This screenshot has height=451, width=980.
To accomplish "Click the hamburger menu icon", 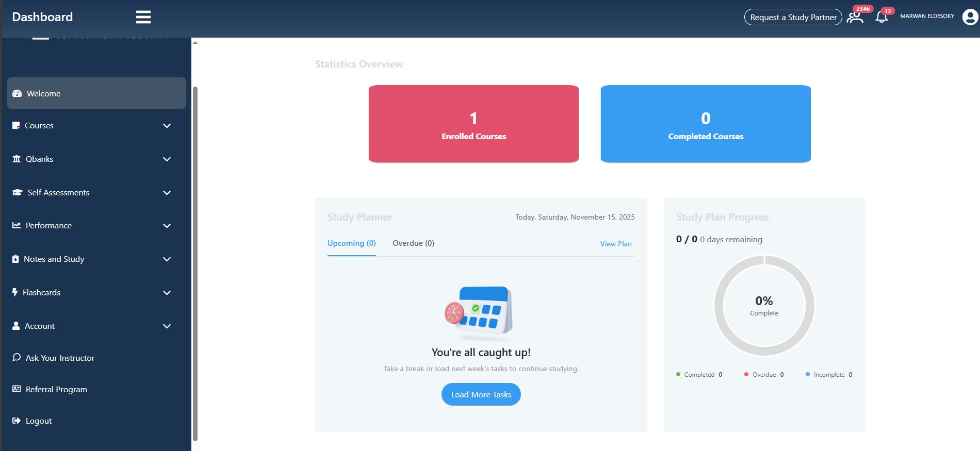I will (x=143, y=17).
